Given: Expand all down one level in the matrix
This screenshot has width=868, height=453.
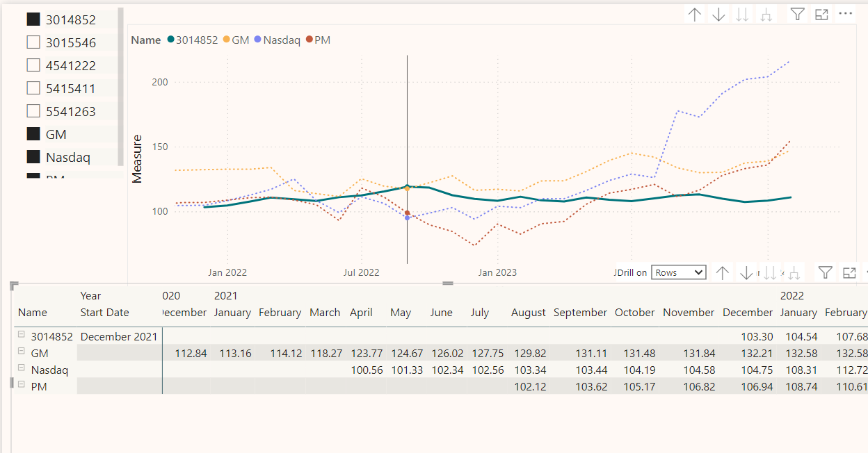Looking at the screenshot, I should click(x=794, y=273).
